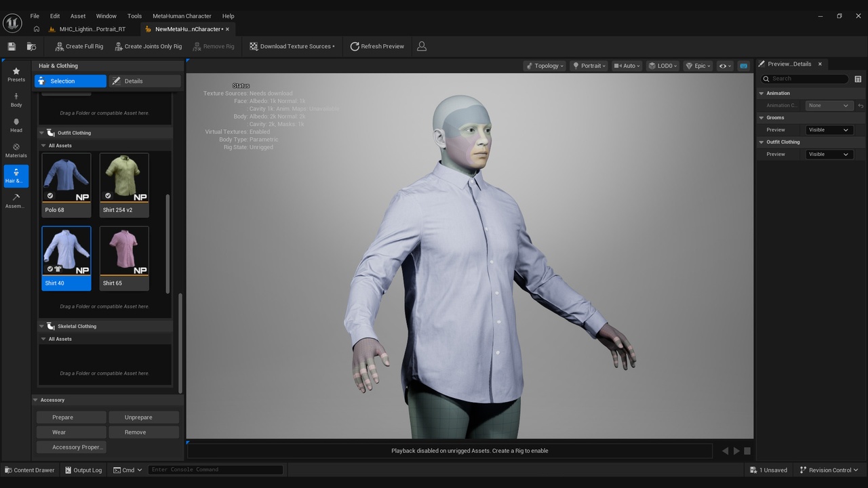Click the browse to asset icon
Viewport: 868px width, 488px height.
[31, 46]
